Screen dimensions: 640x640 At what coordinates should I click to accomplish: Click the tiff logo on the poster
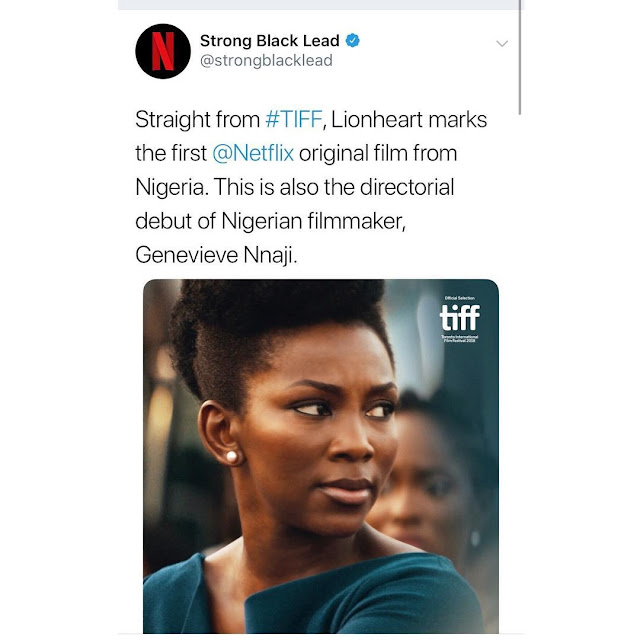[460, 317]
